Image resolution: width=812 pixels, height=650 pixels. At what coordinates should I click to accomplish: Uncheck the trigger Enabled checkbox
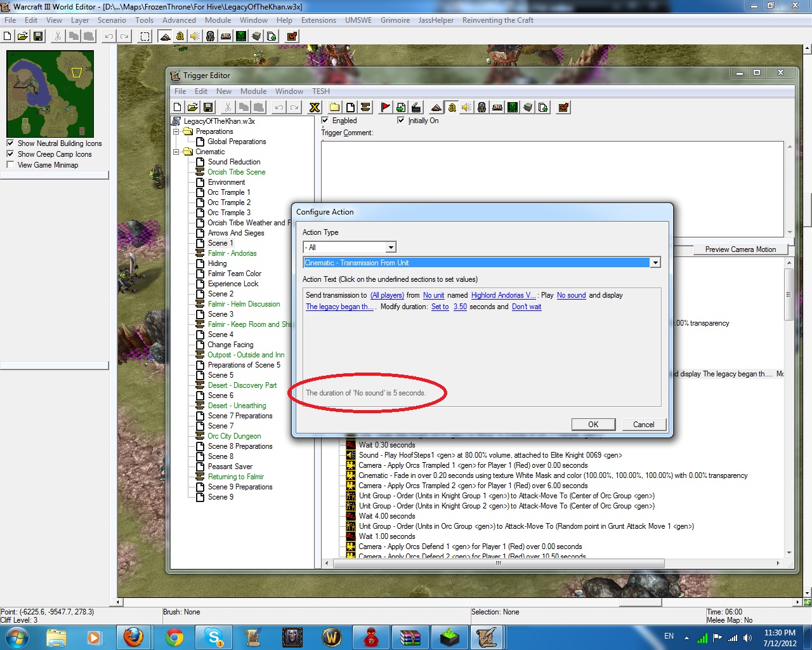point(325,120)
